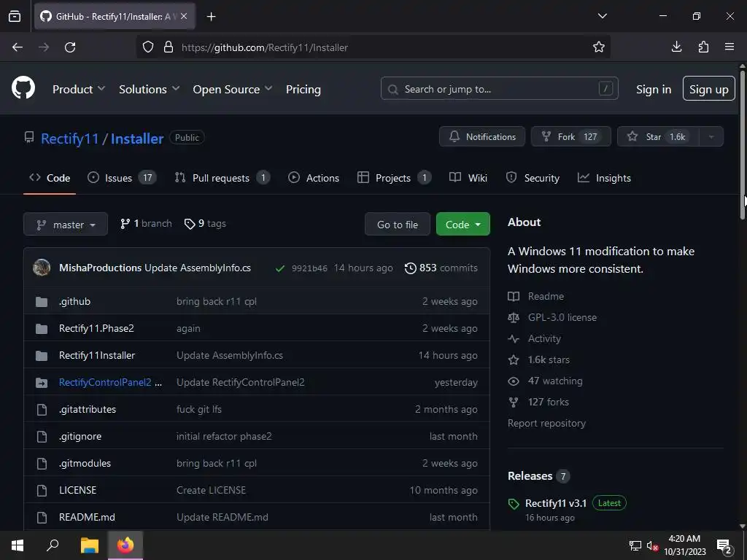The image size is (747, 560).
Task: Select the Code tab
Action: (50, 178)
